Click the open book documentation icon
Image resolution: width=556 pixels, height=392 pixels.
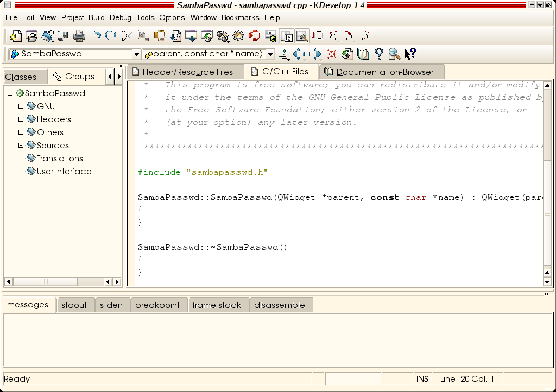click(363, 54)
